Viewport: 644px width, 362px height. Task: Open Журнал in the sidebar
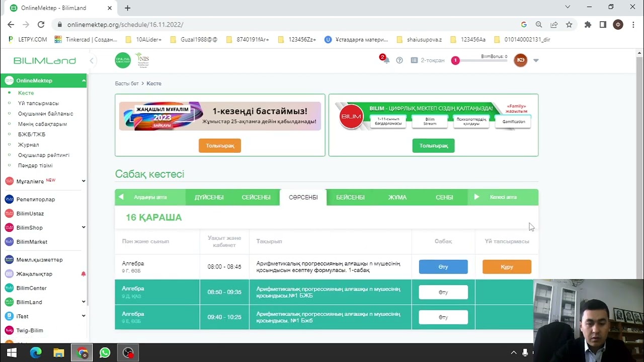(28, 145)
